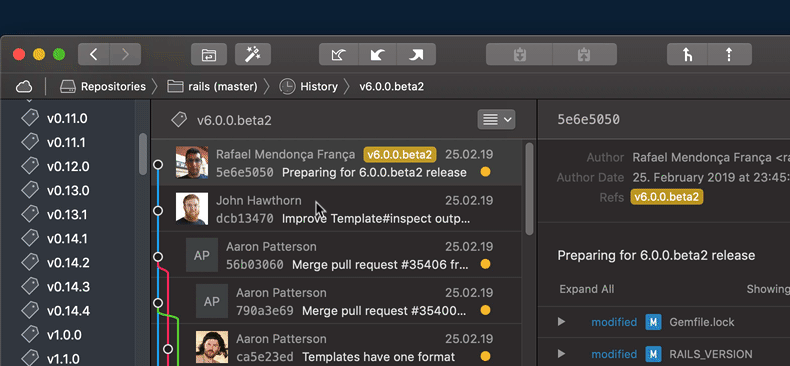Click the Stash save toolbar icon
790x366 pixels.
coord(519,54)
